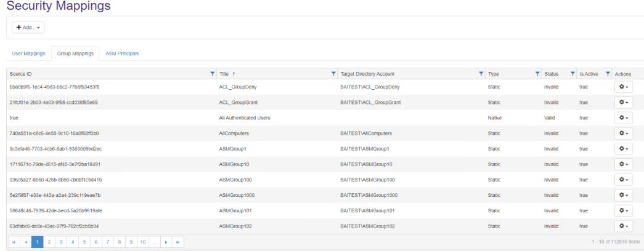This screenshot has width=644, height=251.
Task: Select the AllComputers row
Action: click(247, 133)
